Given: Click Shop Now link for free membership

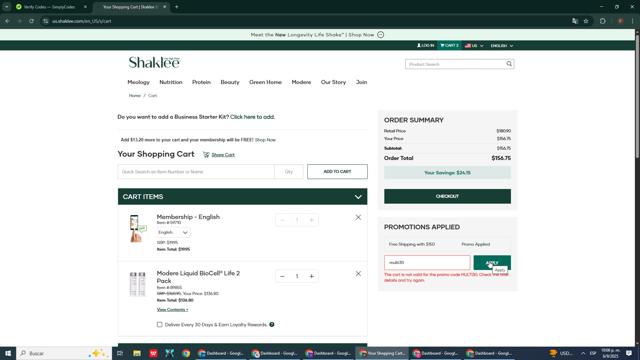Looking at the screenshot, I should [265, 140].
